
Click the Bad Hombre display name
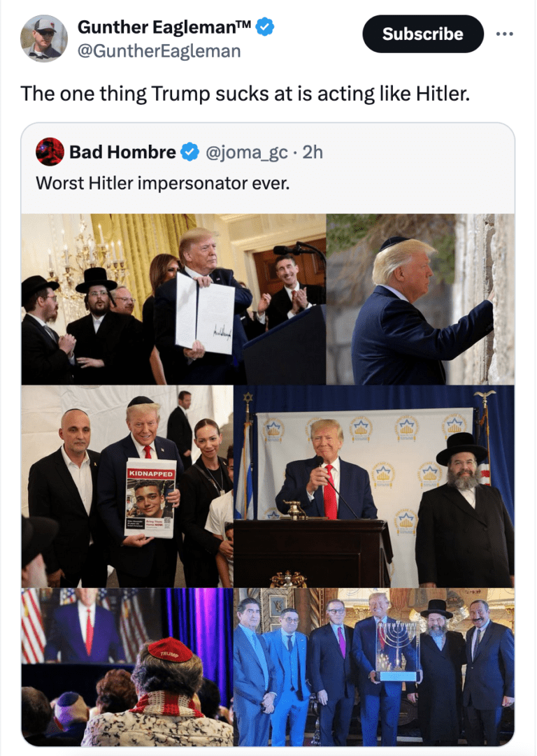pos(122,152)
